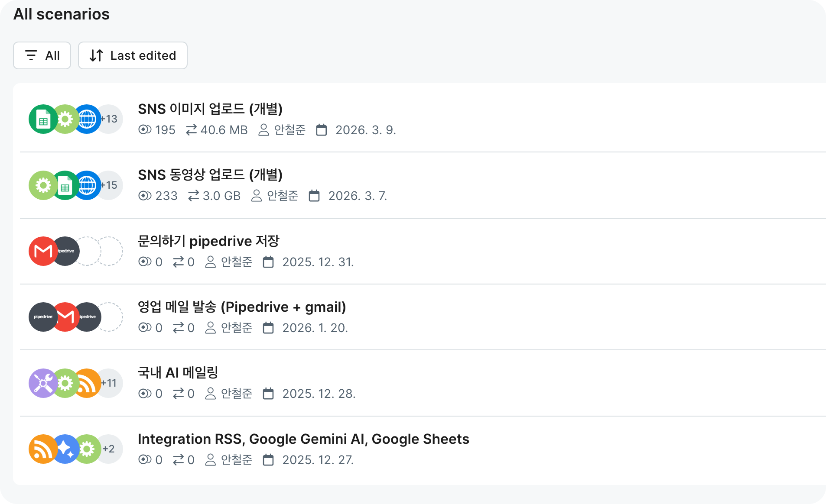826x504 pixels.
Task: Click the +13 more modules badge
Action: tap(111, 119)
